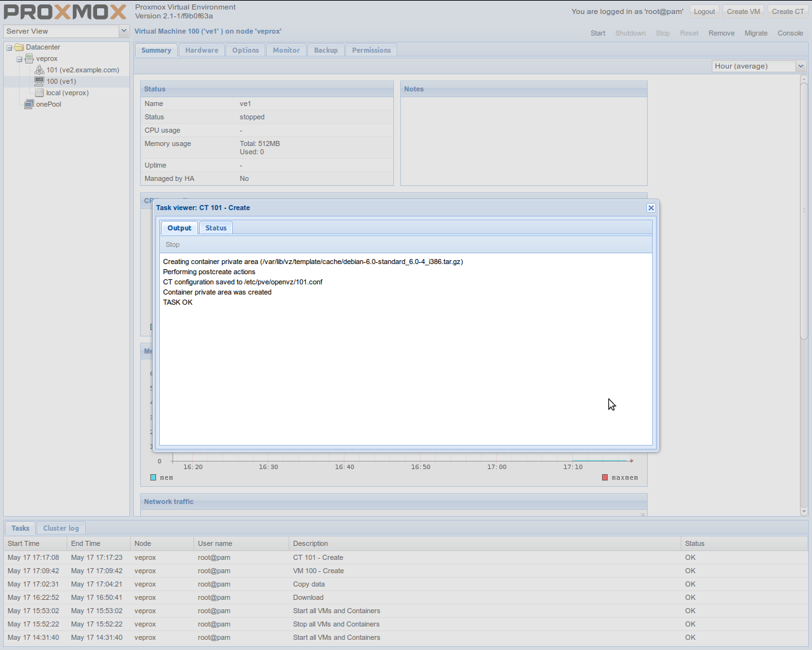Collapse the veprox node branch
This screenshot has height=650, width=812.
[18, 58]
